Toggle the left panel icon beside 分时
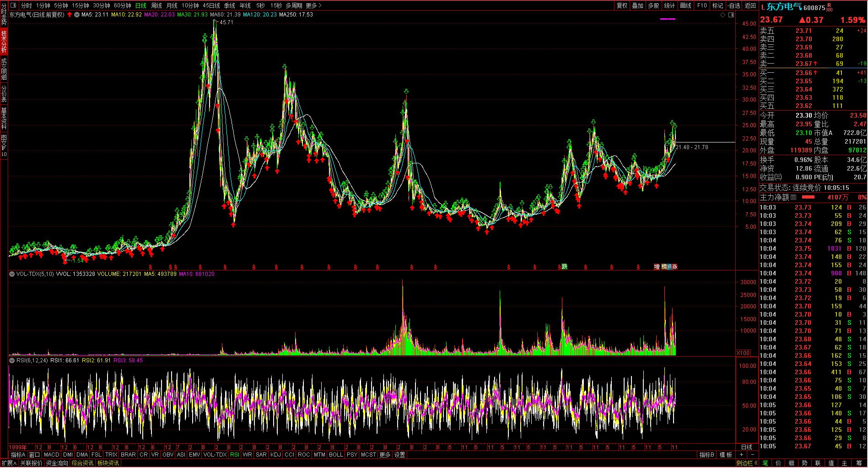Viewport: 868px width, 468px height. pyautogui.click(x=13, y=5)
